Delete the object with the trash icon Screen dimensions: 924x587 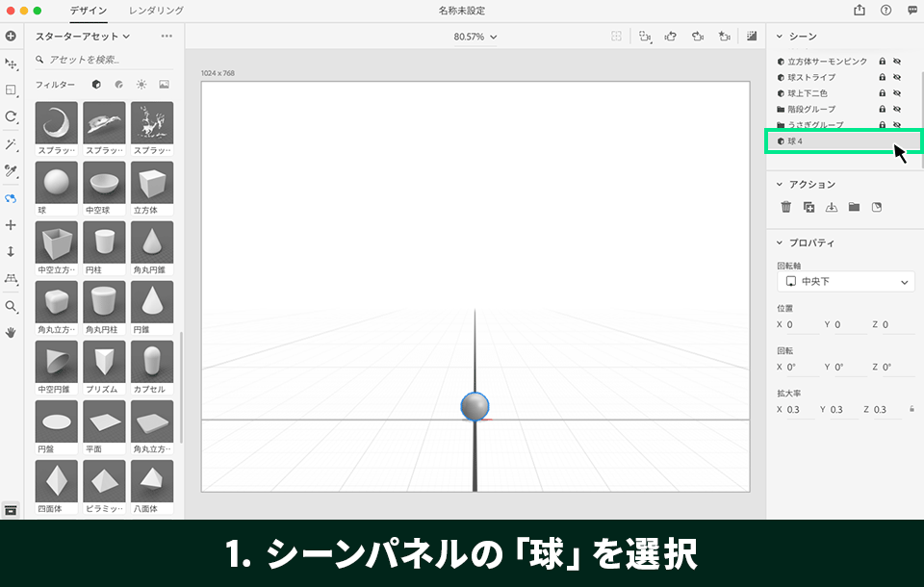[784, 206]
